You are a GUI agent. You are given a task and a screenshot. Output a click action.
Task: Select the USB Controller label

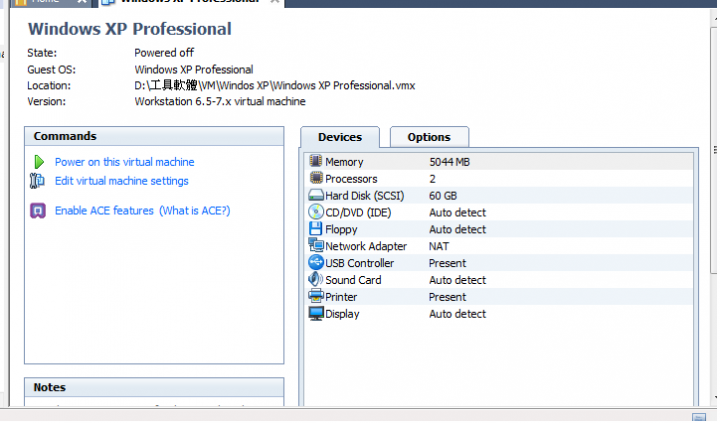pos(360,264)
